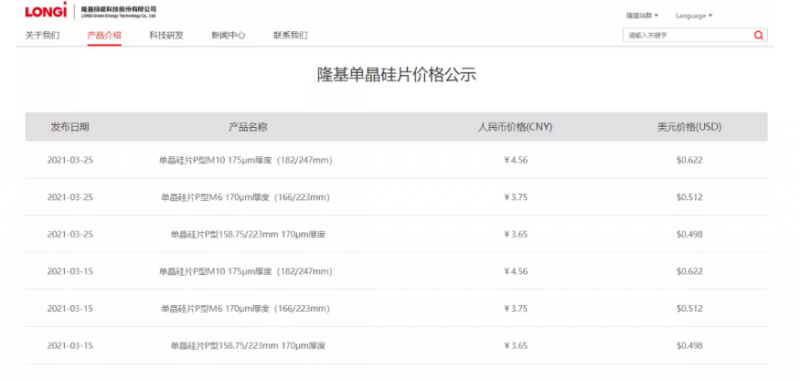Select M6 170μm product on 2021-03-15
This screenshot has width=800, height=381.
(x=245, y=309)
